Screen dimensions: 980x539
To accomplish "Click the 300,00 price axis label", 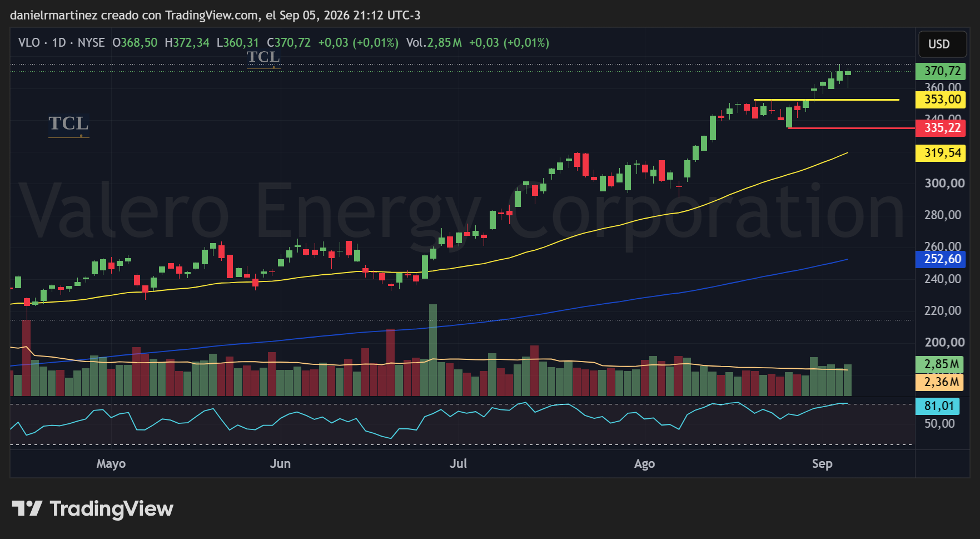I will point(944,184).
